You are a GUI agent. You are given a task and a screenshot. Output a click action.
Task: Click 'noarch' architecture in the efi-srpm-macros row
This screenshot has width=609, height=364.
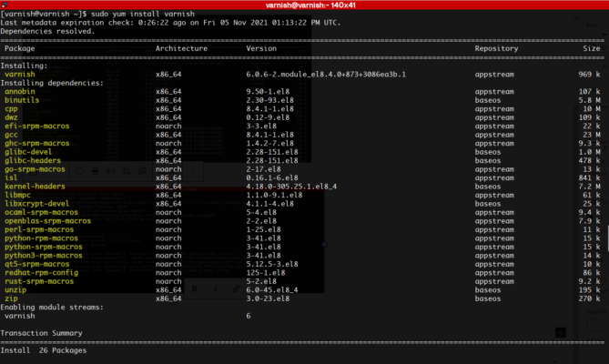tap(168, 126)
